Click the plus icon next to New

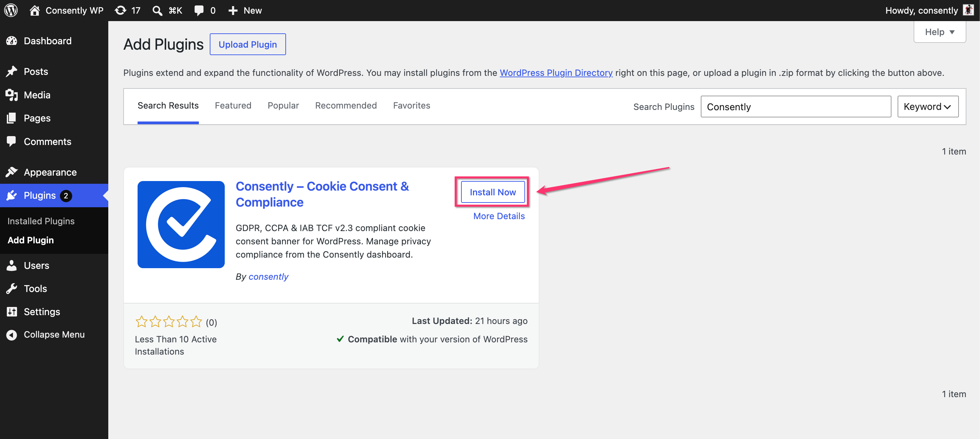[x=233, y=10]
